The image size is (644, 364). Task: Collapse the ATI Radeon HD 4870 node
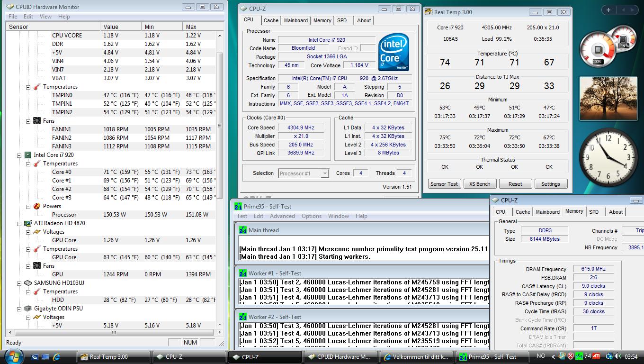tap(19, 223)
